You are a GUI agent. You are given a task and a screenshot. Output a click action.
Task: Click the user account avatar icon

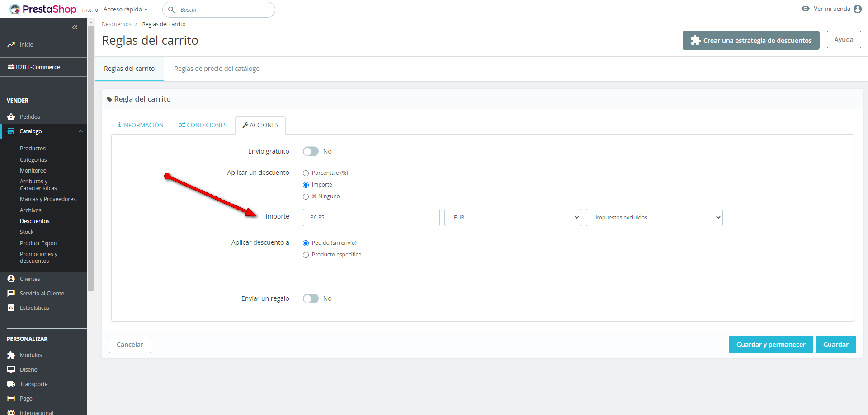tap(858, 9)
